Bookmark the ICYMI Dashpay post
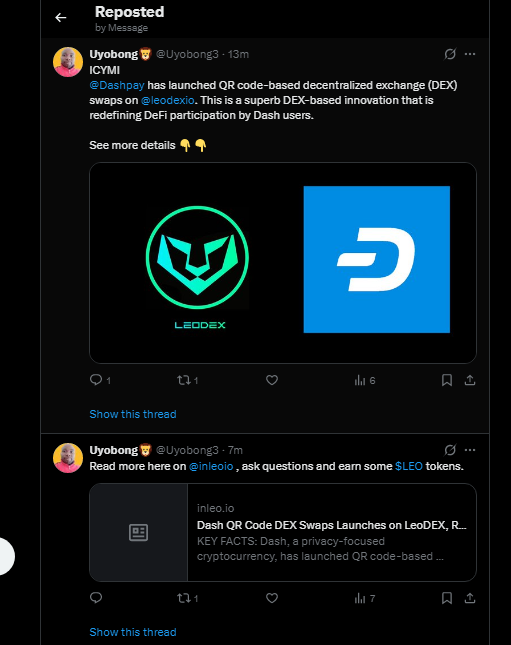 447,380
